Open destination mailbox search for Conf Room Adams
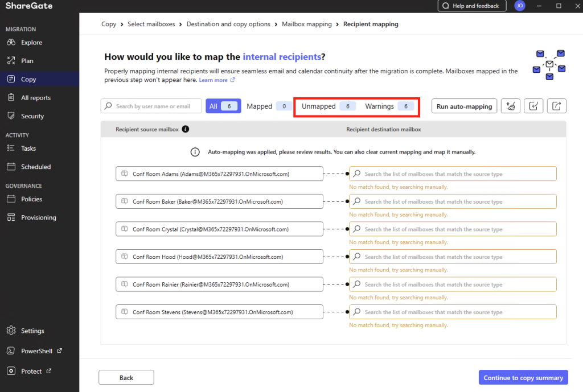 click(453, 174)
